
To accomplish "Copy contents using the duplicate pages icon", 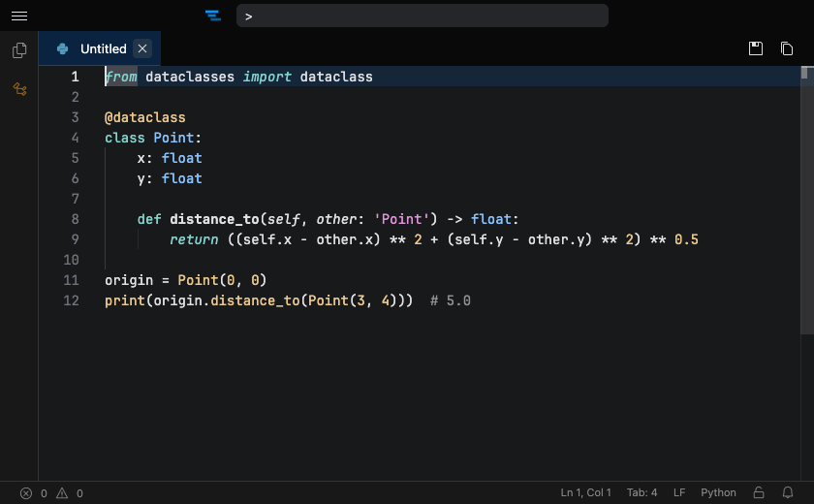I will (787, 48).
